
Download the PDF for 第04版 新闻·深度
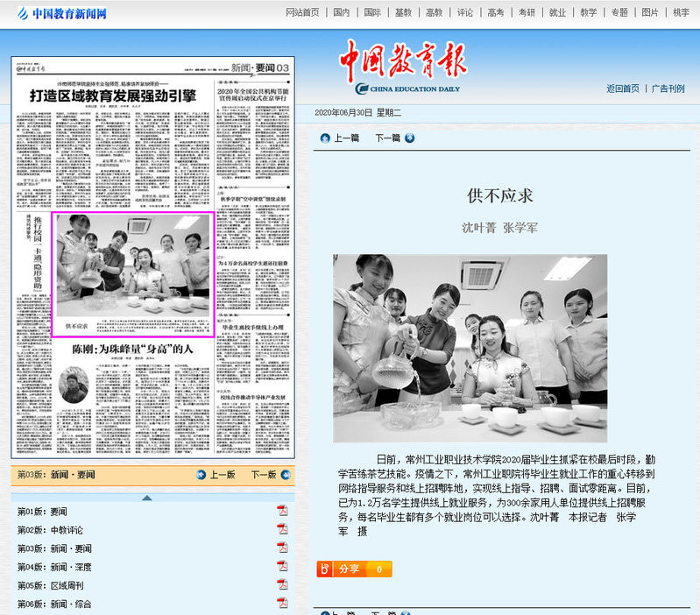pos(282,566)
